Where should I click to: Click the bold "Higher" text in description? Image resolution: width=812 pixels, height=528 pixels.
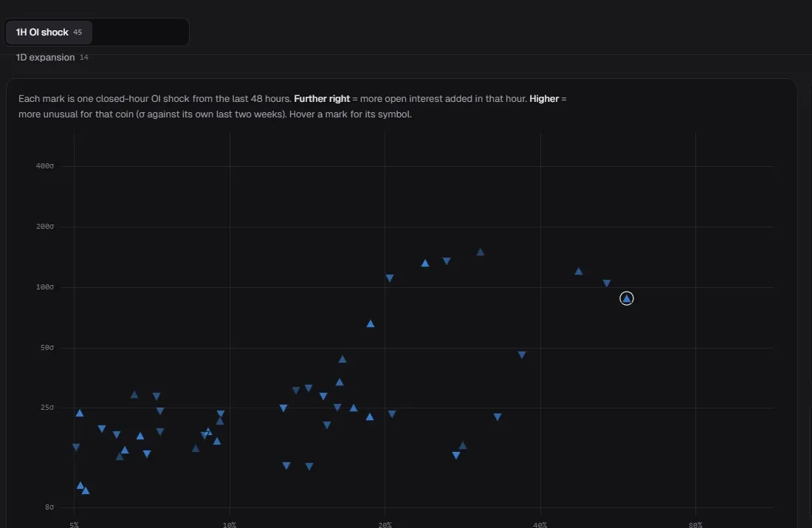pyautogui.click(x=544, y=98)
